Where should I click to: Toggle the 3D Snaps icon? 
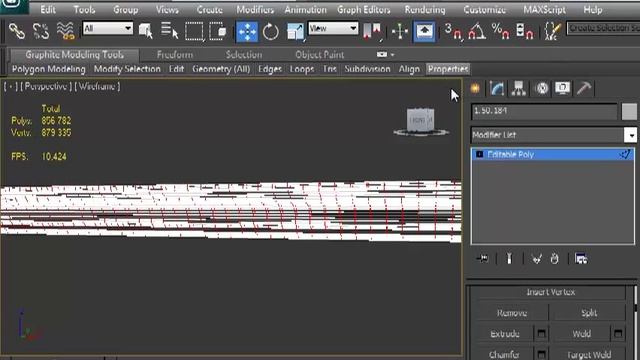click(x=453, y=31)
